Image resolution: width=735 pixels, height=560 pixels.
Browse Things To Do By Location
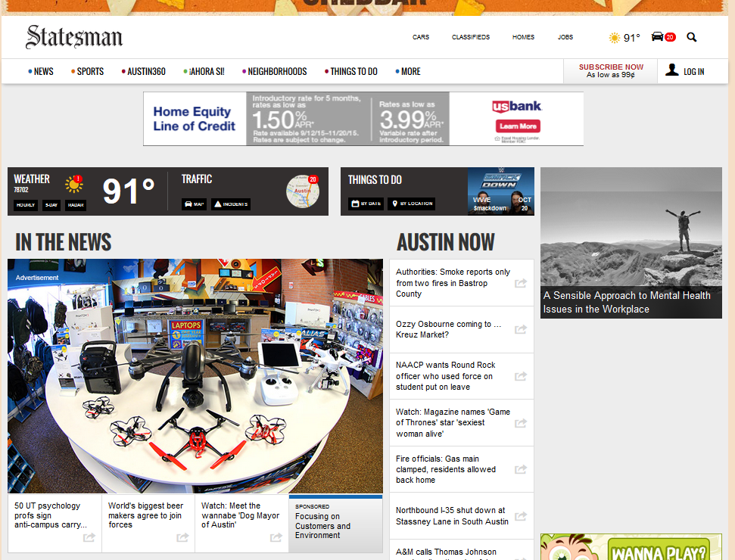point(411,204)
